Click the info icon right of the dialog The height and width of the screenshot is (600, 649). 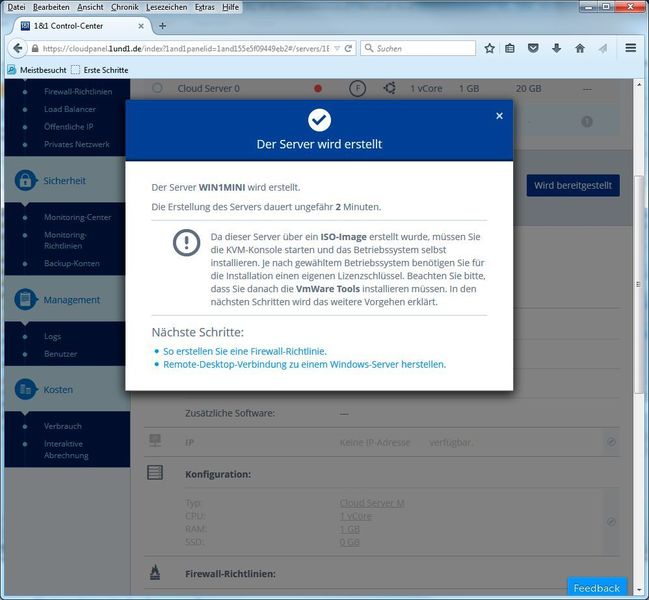point(587,122)
